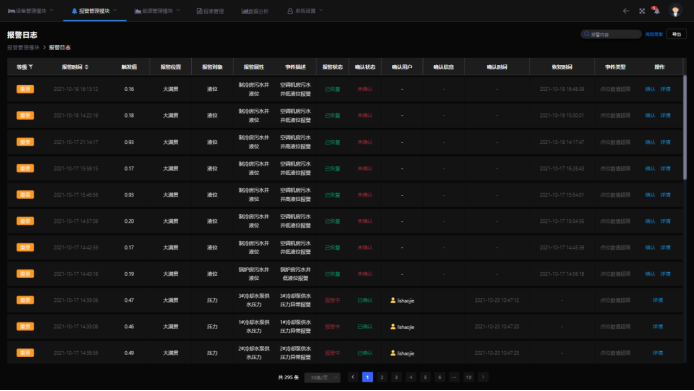Go to page 6

pyautogui.click(x=440, y=377)
